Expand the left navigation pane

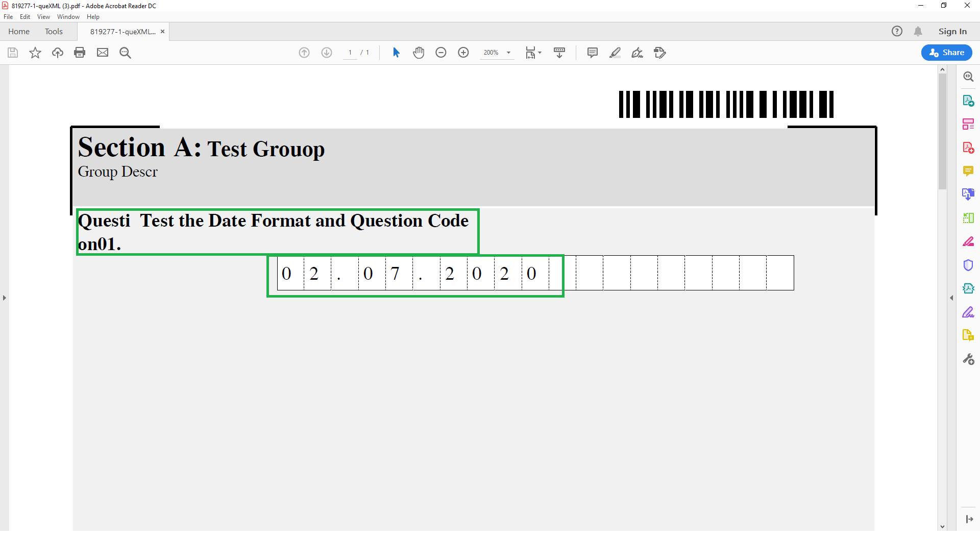(x=5, y=298)
